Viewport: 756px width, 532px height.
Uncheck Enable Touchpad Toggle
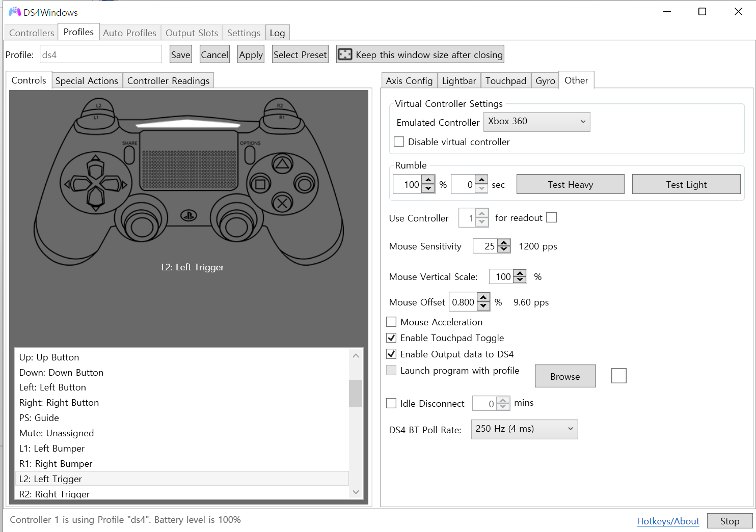[x=391, y=338]
